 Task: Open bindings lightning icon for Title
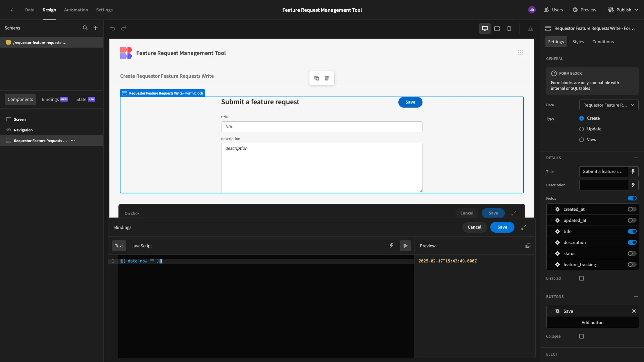pyautogui.click(x=633, y=172)
